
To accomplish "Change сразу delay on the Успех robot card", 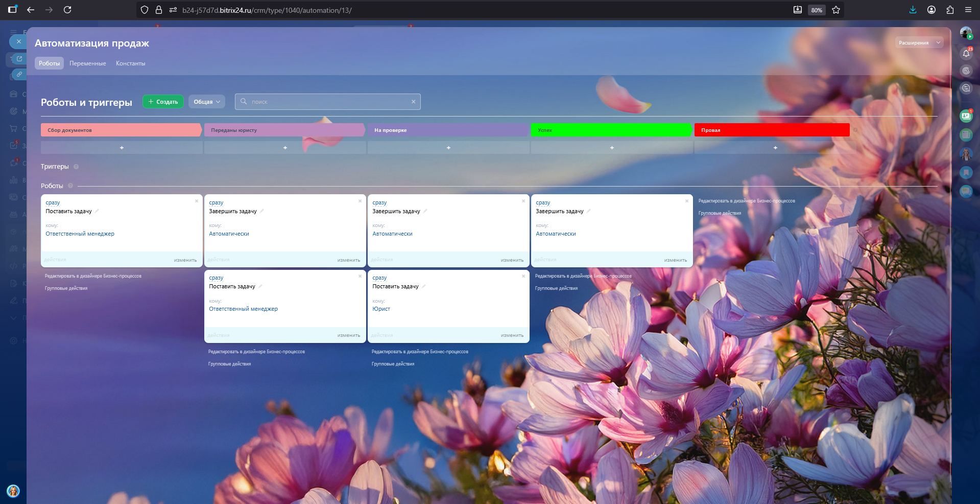I will click(543, 203).
